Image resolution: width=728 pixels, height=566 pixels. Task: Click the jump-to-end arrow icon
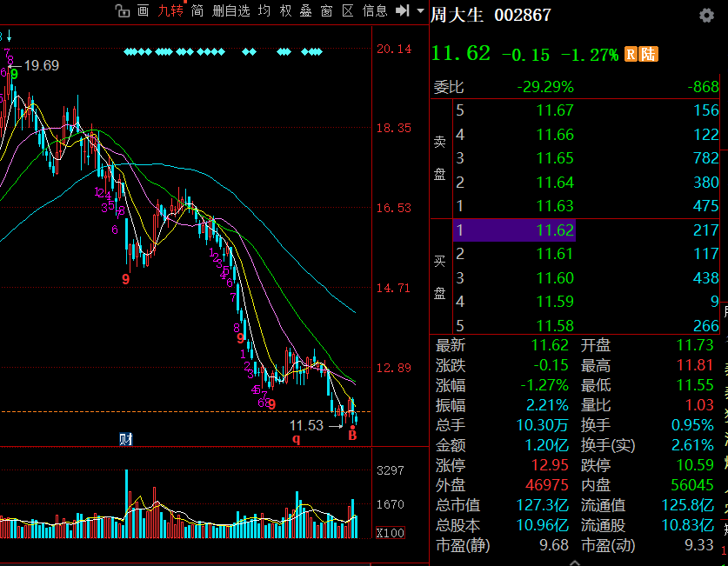pyautogui.click(x=403, y=10)
